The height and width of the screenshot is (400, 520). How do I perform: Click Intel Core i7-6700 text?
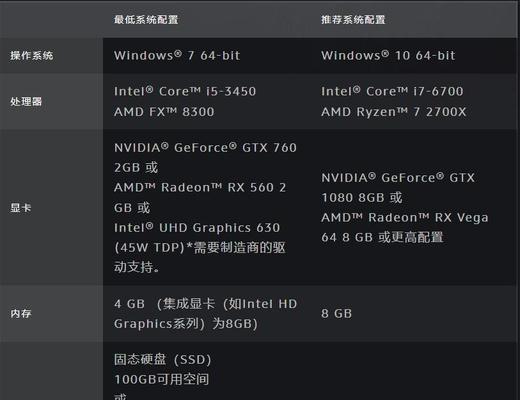point(392,91)
